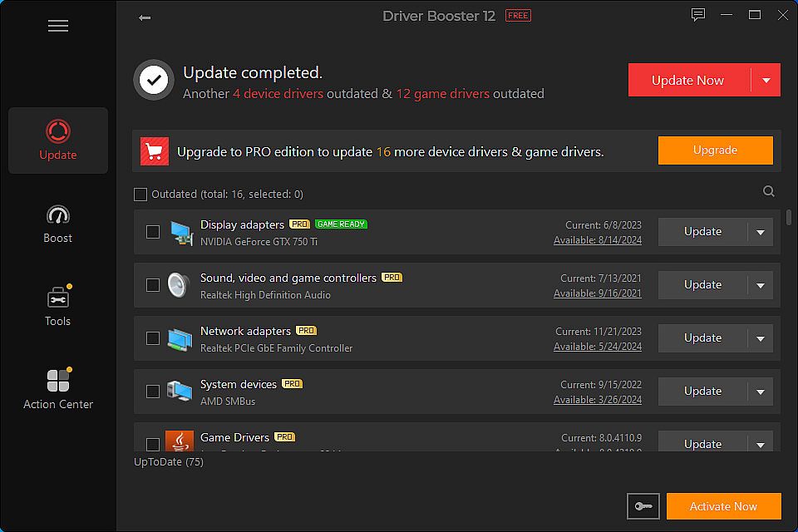This screenshot has width=798, height=532.
Task: Update the AMD SMBus driver
Action: tap(702, 391)
